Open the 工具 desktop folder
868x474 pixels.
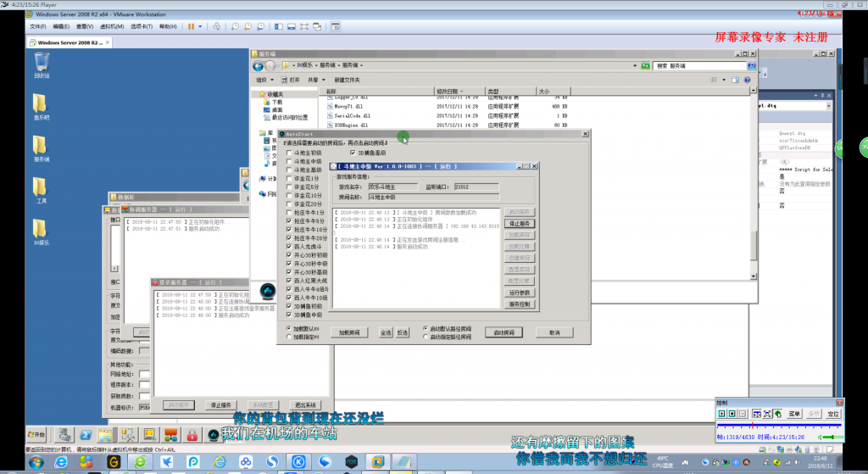41,190
